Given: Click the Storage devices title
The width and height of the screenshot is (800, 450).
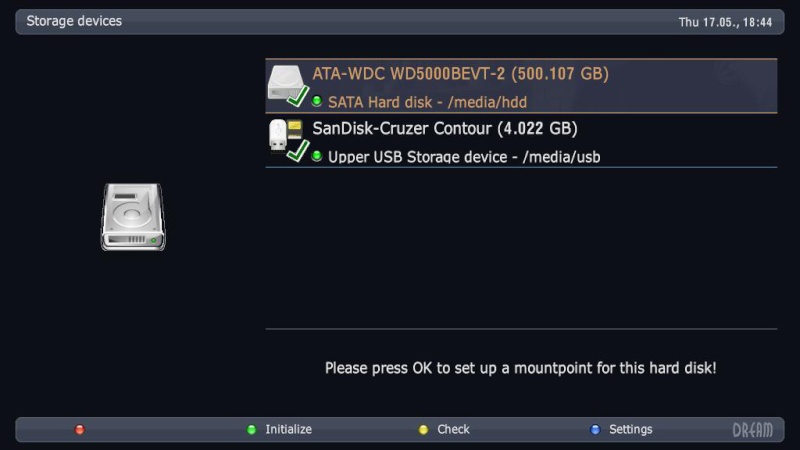Looking at the screenshot, I should coord(74,21).
